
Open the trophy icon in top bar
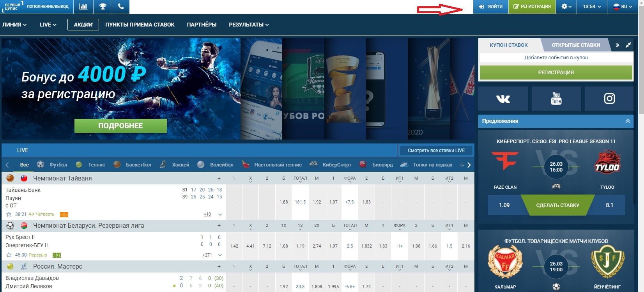point(103,7)
